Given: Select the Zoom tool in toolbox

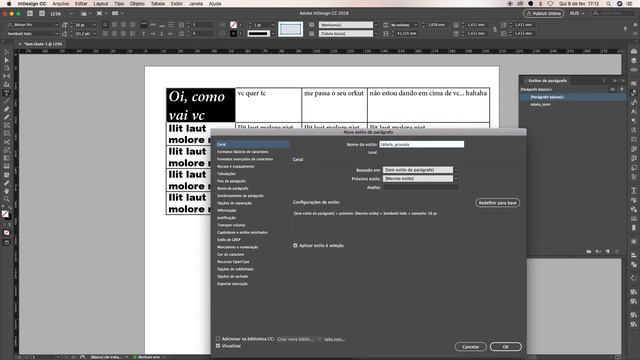Looking at the screenshot, I should point(6,199).
